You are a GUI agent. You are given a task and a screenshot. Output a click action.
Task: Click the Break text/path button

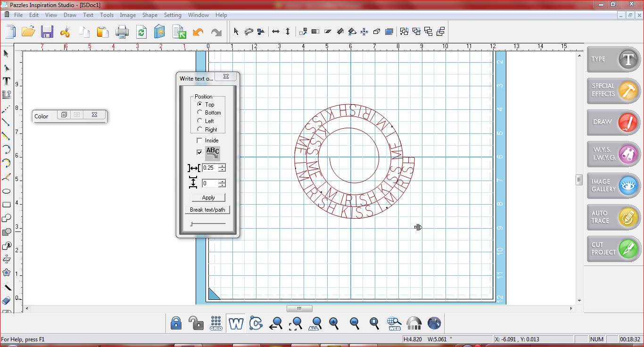(207, 209)
